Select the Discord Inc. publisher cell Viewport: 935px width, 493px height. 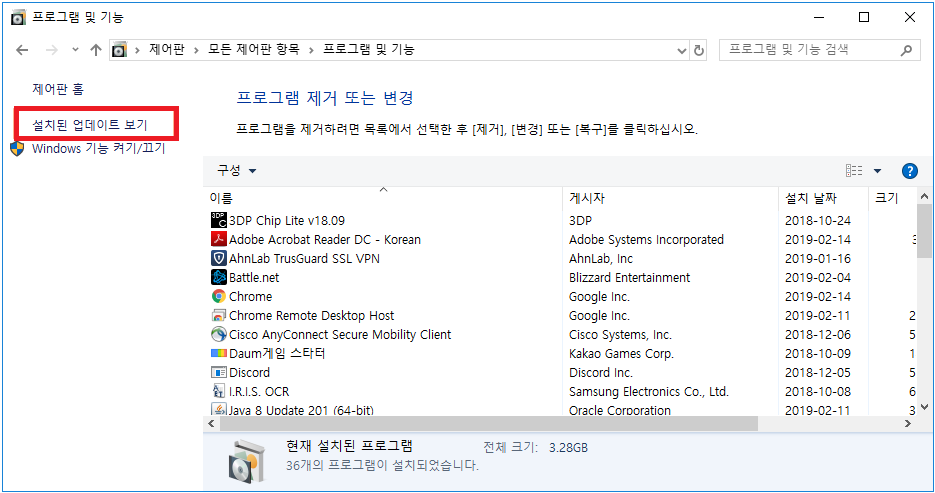[600, 373]
